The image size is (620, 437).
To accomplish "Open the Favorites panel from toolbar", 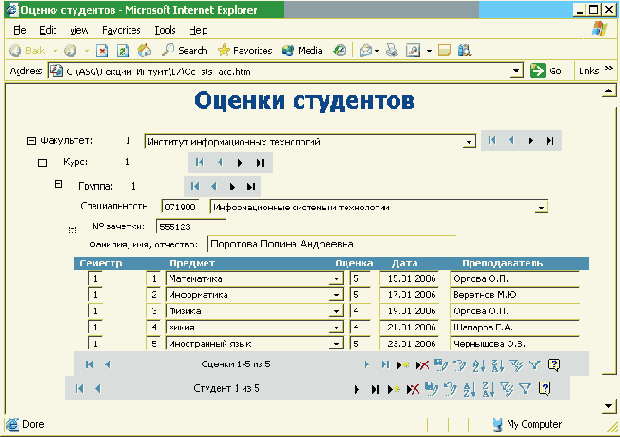I will 244,50.
